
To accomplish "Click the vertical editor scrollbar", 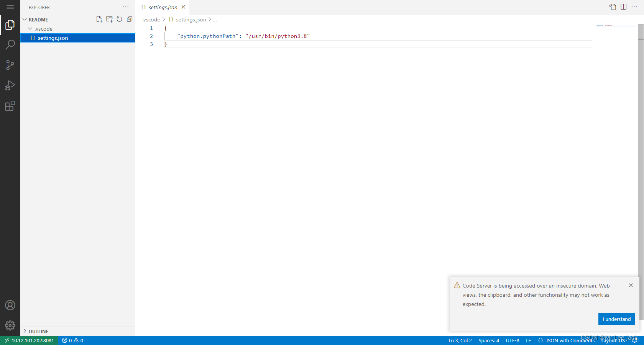I will pyautogui.click(x=641, y=172).
